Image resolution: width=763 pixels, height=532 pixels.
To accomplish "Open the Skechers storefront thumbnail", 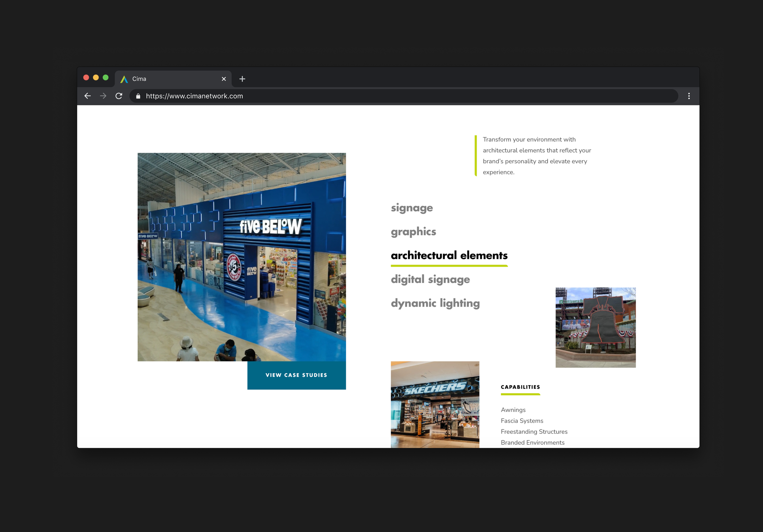I will 435,404.
